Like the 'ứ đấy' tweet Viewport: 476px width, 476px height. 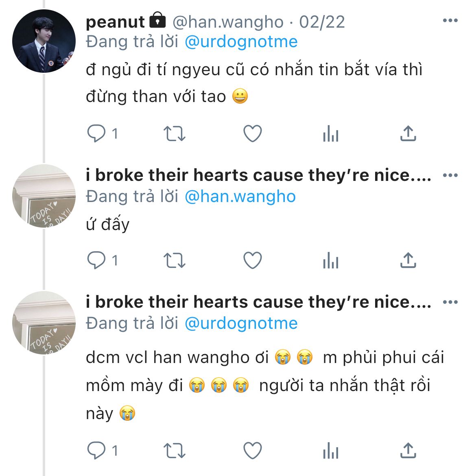click(x=252, y=261)
